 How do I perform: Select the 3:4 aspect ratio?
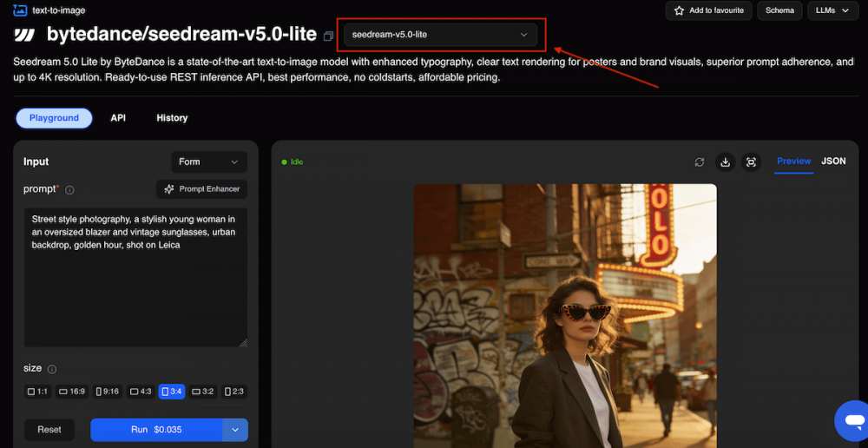(x=172, y=392)
